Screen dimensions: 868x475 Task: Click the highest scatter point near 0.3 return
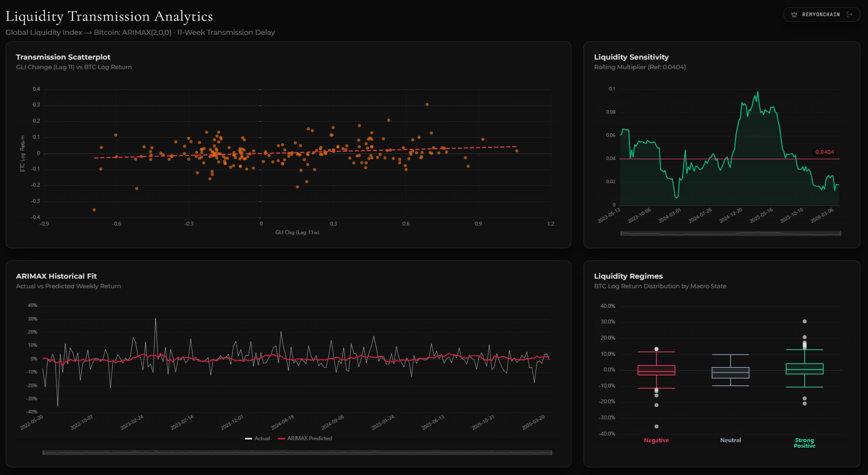click(x=427, y=104)
